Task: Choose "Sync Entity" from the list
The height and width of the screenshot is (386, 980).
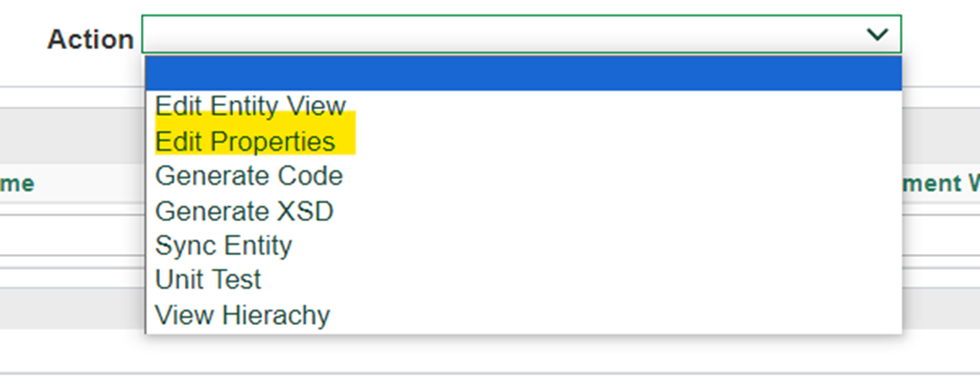Action: (x=224, y=246)
